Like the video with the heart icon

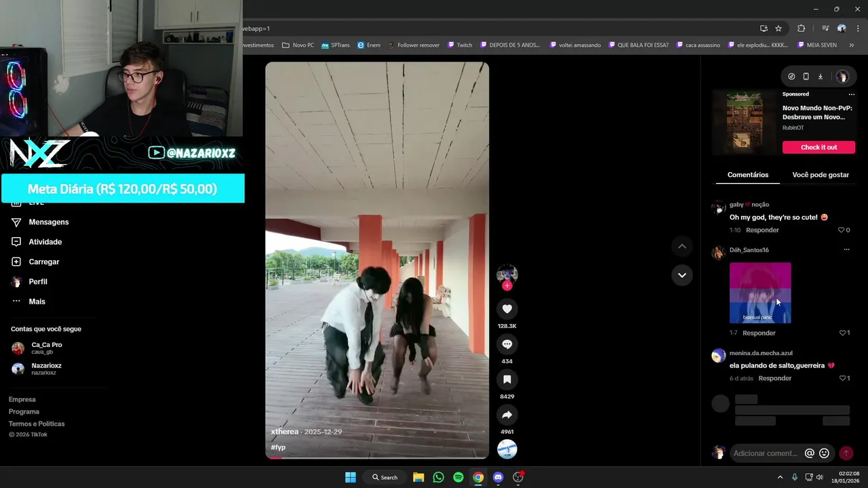click(x=507, y=309)
